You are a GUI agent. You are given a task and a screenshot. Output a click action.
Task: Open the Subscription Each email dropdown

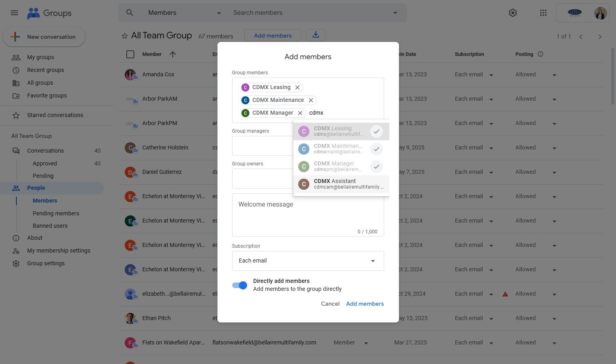[x=308, y=261]
